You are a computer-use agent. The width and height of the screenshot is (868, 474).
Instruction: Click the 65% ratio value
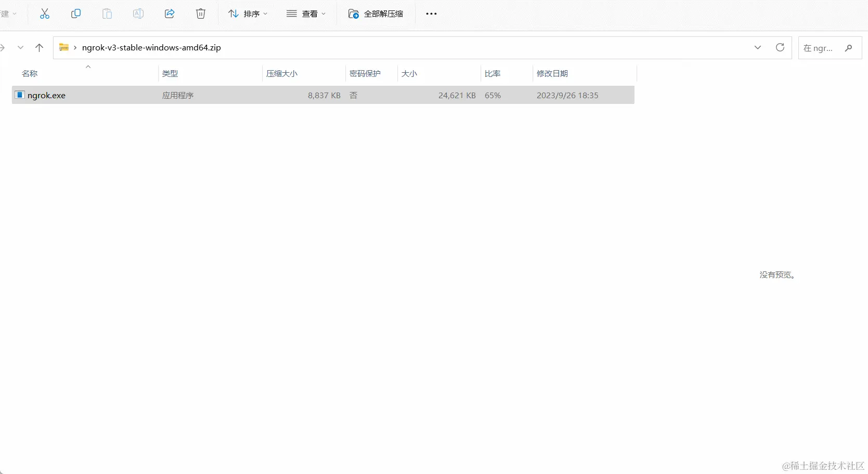493,96
